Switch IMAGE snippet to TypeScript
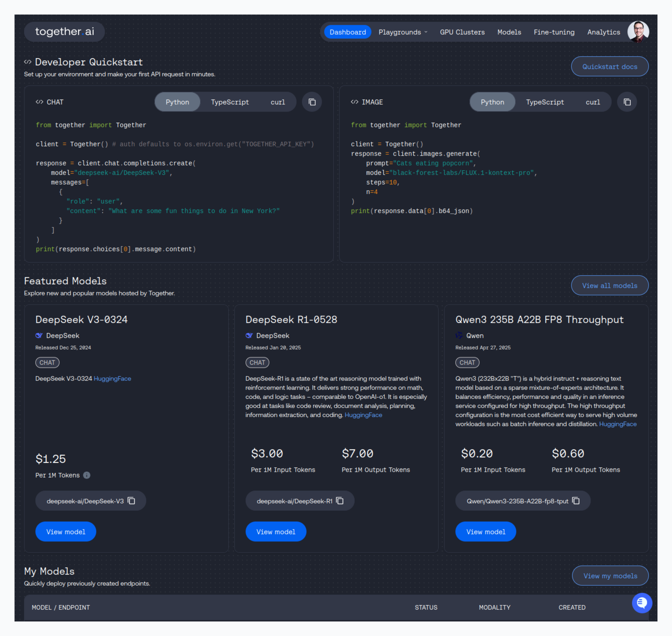 [x=545, y=102]
